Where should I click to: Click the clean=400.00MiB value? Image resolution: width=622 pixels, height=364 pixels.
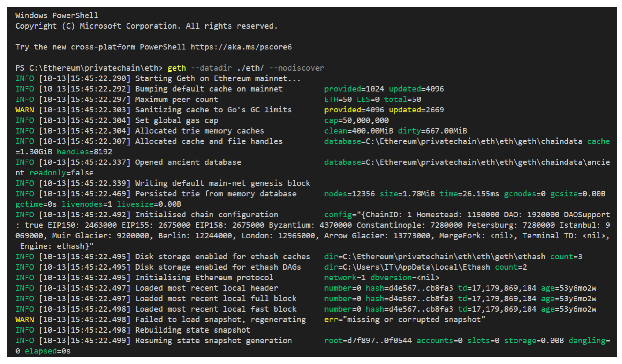point(358,131)
